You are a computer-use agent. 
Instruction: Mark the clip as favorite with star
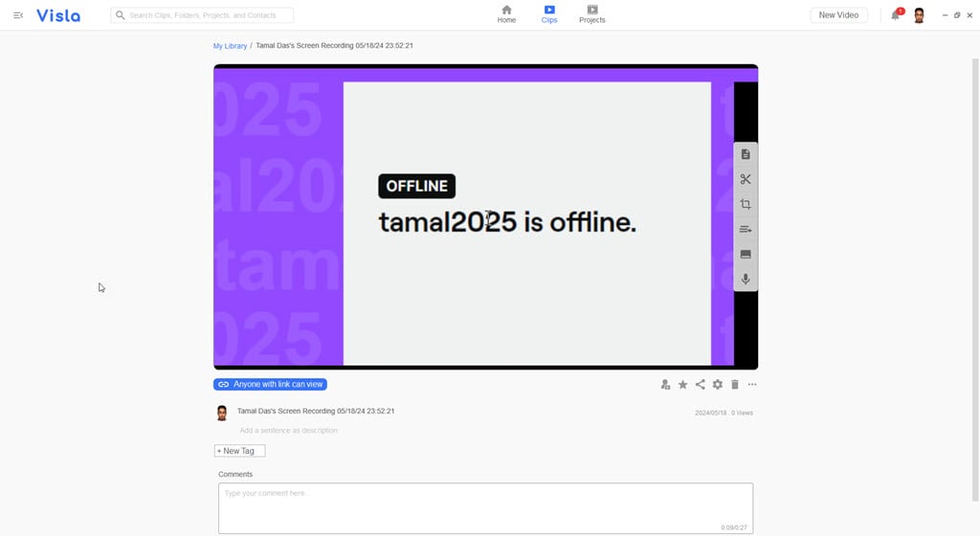(682, 385)
